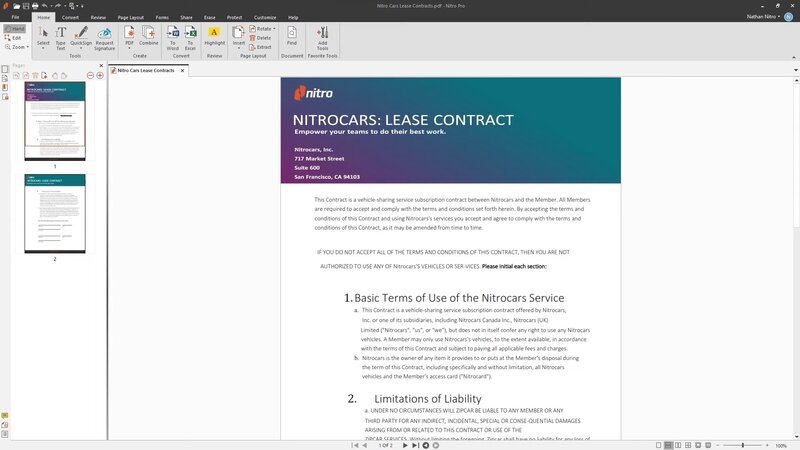Open the Share ribbon tab
800x450 pixels.
pyautogui.click(x=186, y=17)
